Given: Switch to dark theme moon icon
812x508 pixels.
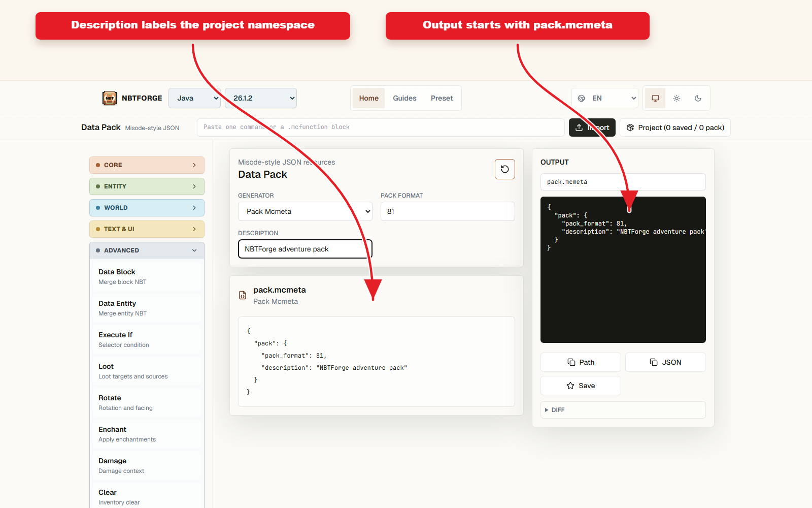Looking at the screenshot, I should [698, 98].
